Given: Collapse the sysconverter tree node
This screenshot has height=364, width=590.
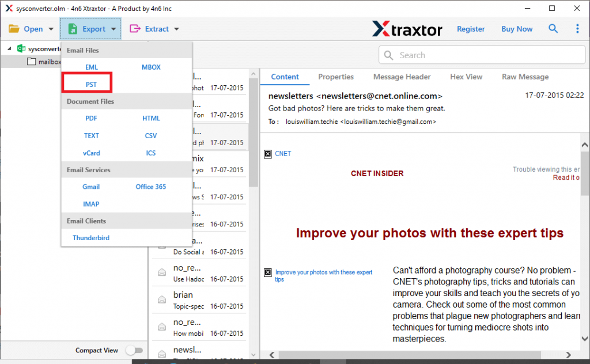Looking at the screenshot, I should point(9,49).
